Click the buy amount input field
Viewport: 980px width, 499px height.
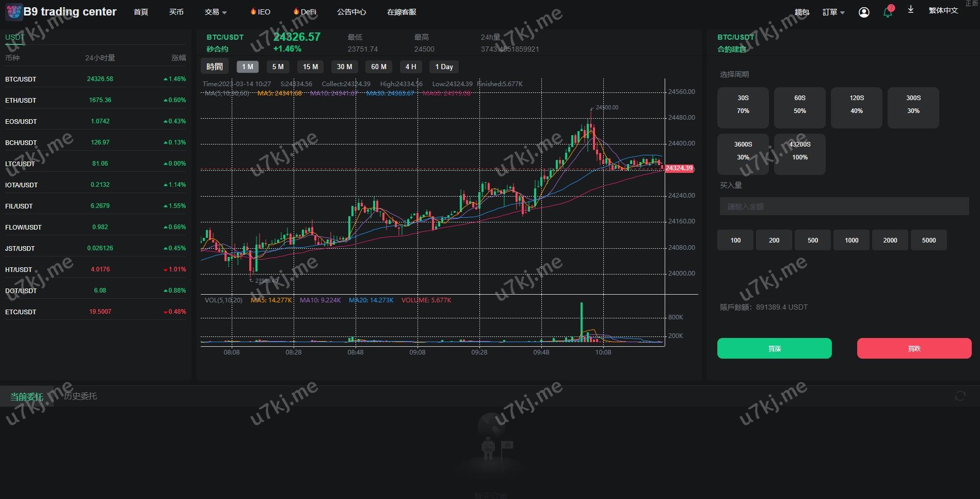(844, 206)
